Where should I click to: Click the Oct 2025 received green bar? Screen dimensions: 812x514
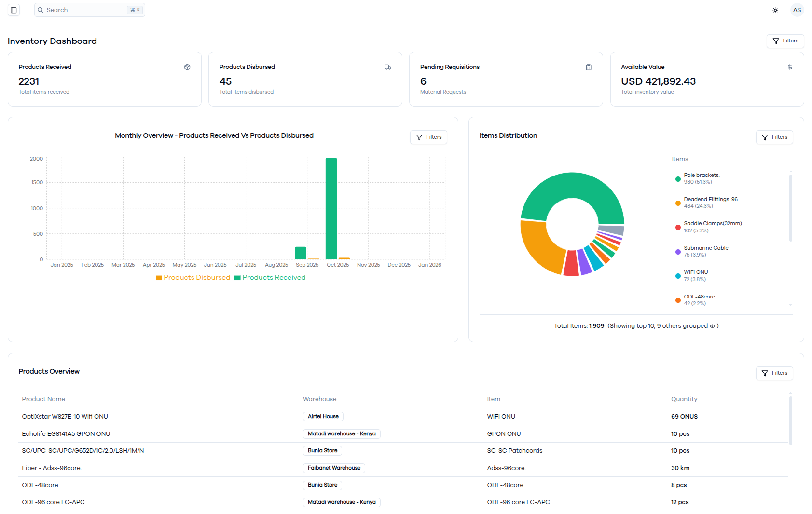point(331,209)
